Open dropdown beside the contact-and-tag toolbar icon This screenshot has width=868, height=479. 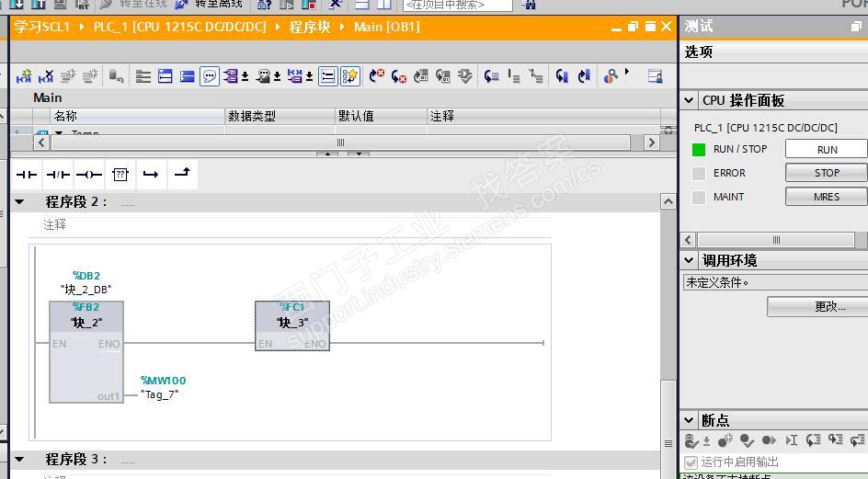click(310, 76)
